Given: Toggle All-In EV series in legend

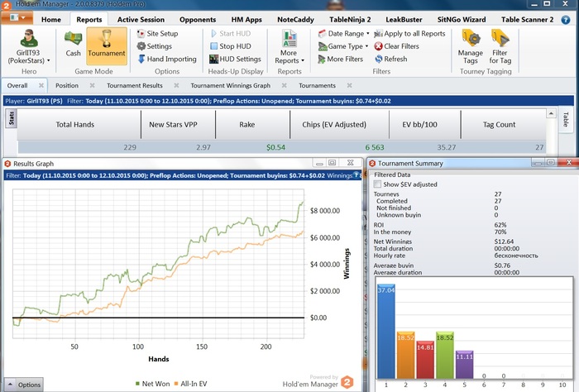Looking at the screenshot, I should [x=190, y=384].
